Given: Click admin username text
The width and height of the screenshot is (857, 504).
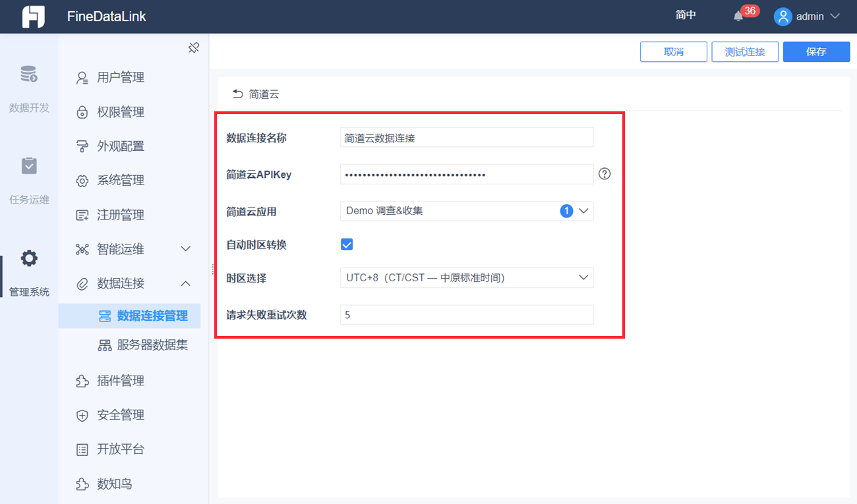Looking at the screenshot, I should (x=810, y=16).
